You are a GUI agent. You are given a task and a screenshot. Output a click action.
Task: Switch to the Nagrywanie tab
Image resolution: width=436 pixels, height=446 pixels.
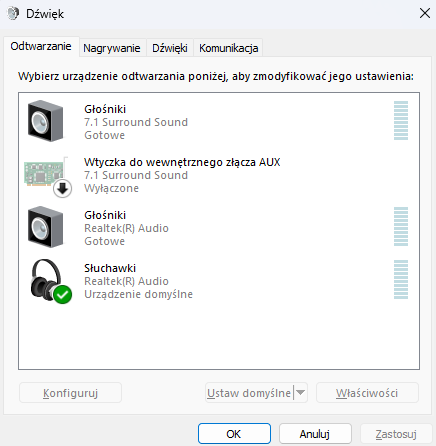pos(112,48)
